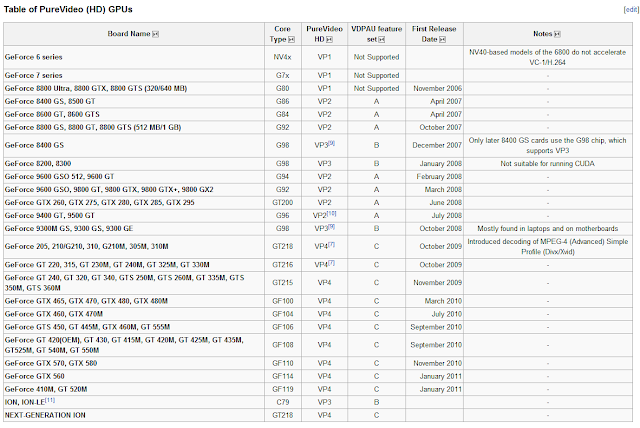Click the G7x core type cell

[x=282, y=75]
